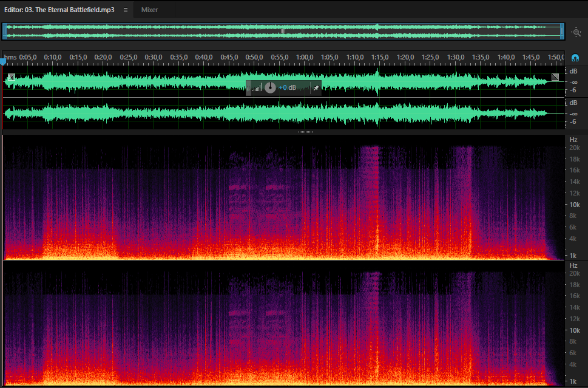588x388 pixels.
Task: Open the Editor panel menu icon
Action: tap(126, 10)
